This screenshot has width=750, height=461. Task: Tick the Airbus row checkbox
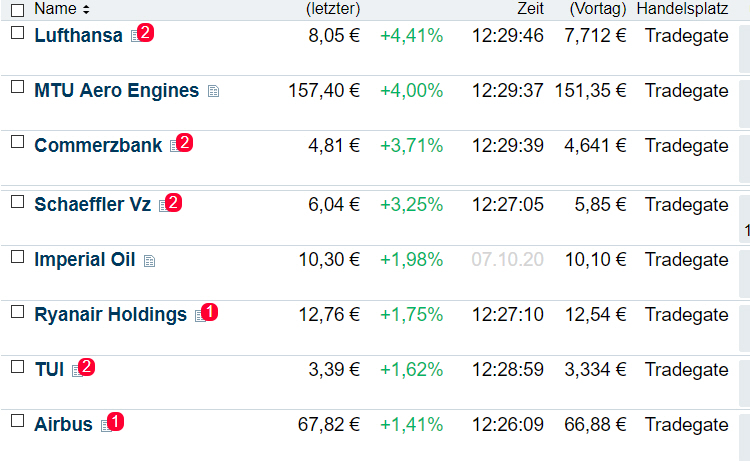point(18,421)
